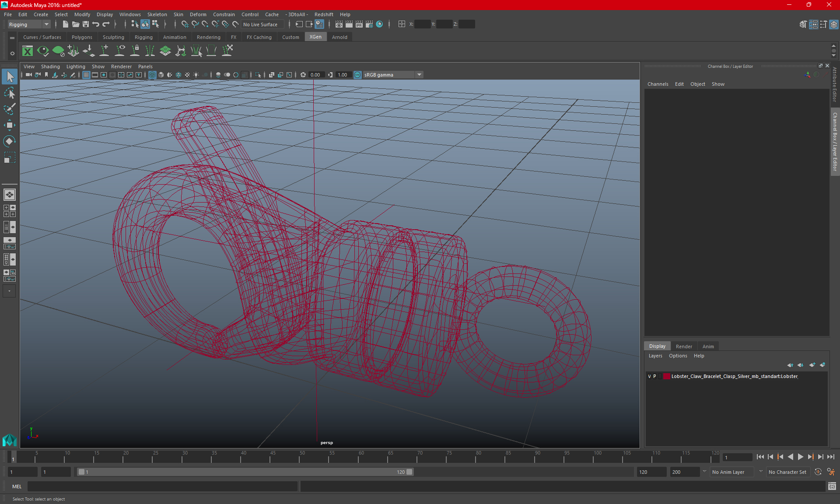The width and height of the screenshot is (840, 504).
Task: Switch to the Polygons shelf tab
Action: click(82, 37)
